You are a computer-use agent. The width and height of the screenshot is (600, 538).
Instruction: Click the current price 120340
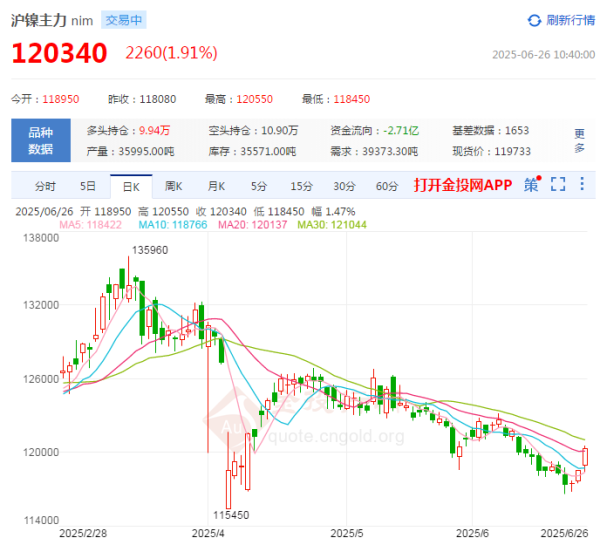pyautogui.click(x=59, y=53)
